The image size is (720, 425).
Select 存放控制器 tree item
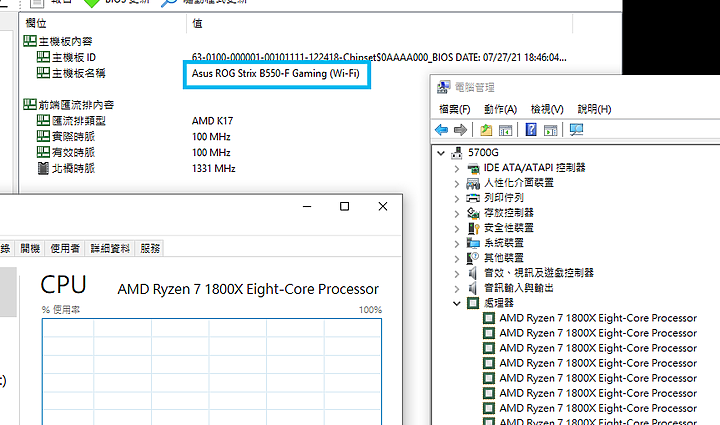tap(509, 212)
